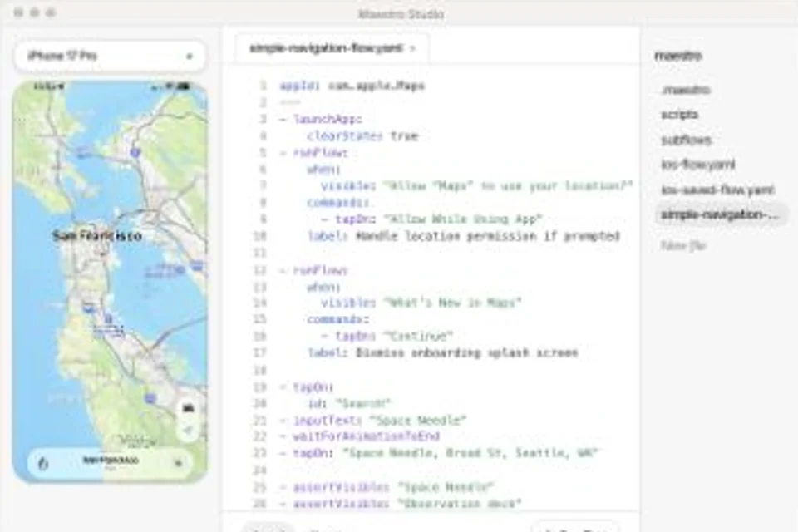Click the assertVisible "Observation deck" line
798x532 pixels.
[400, 504]
